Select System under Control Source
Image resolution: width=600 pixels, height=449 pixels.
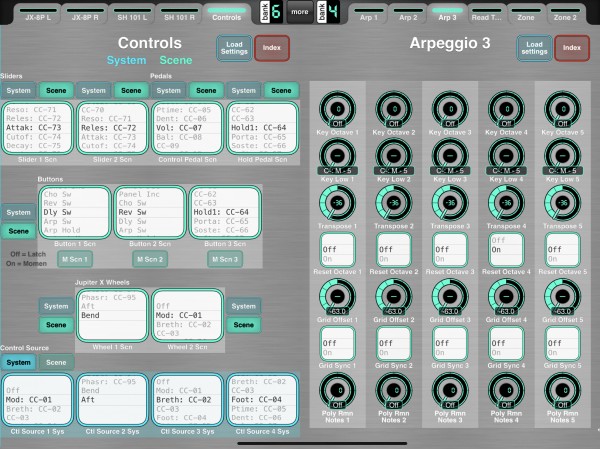pos(18,362)
